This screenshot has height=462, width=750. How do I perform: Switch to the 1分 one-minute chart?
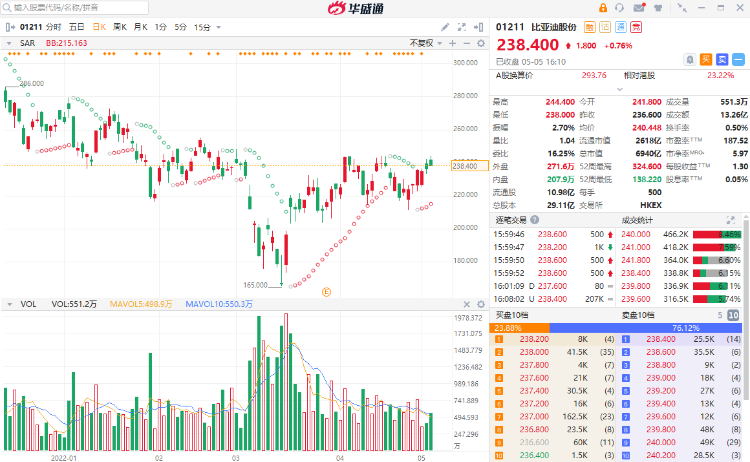pyautogui.click(x=160, y=27)
